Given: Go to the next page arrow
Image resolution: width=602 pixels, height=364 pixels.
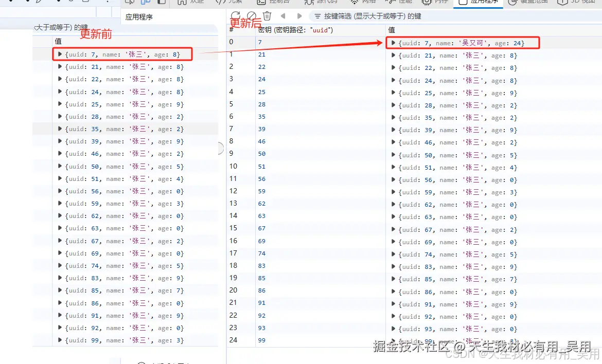Looking at the screenshot, I should 299,16.
